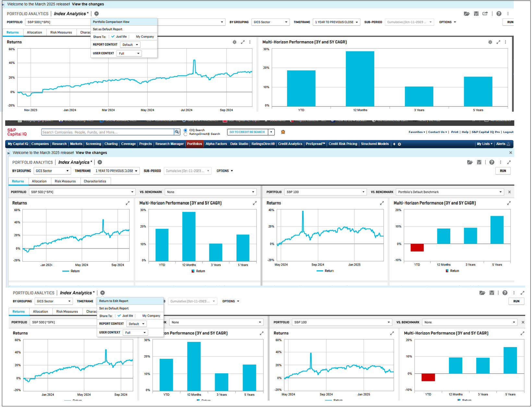Click save icon in the middle panel toolbar
Viewport: 532px width, 409px height.
coord(479,162)
